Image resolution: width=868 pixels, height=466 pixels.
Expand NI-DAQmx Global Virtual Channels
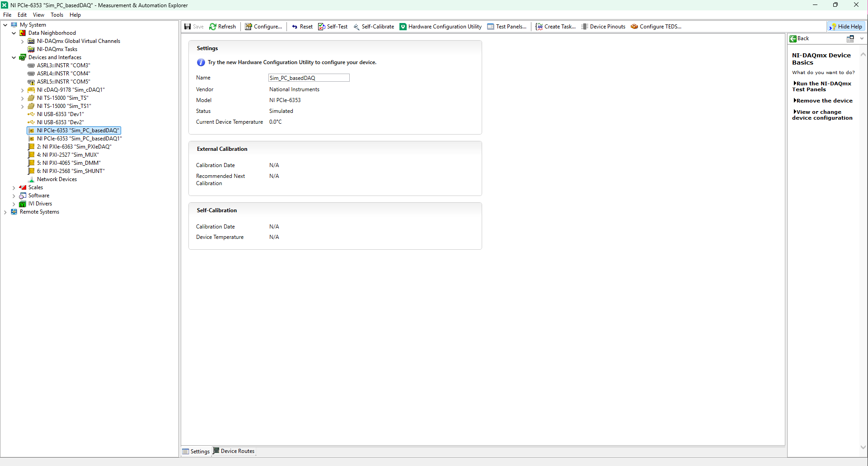click(x=23, y=41)
